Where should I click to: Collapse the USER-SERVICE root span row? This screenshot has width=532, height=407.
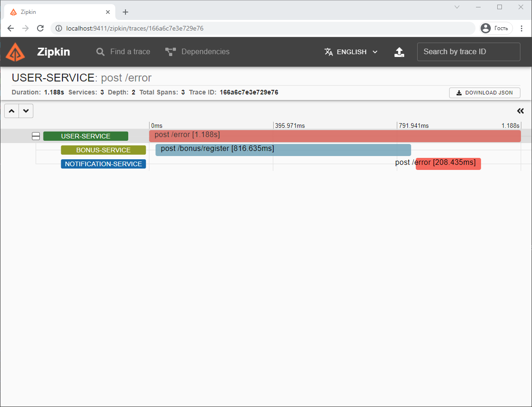(x=36, y=136)
